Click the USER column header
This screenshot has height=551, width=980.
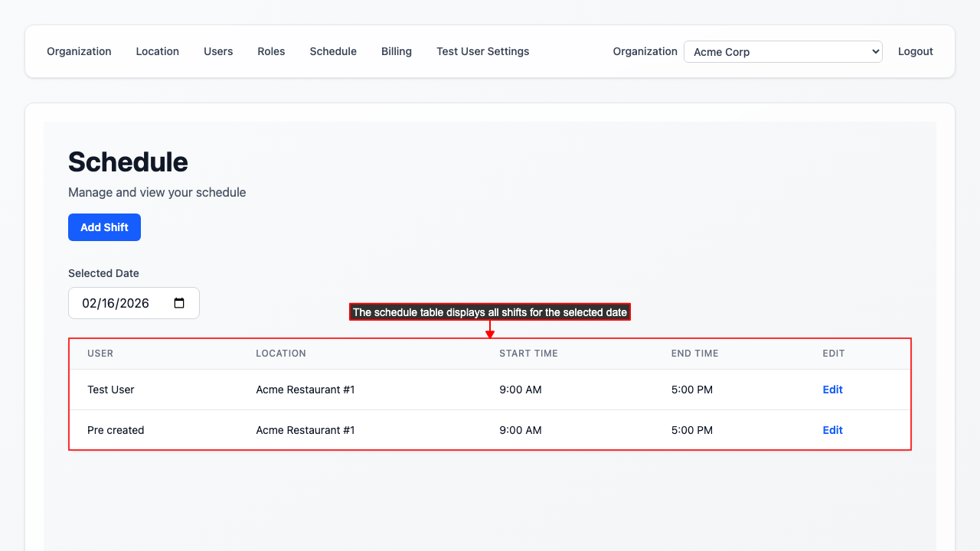tap(100, 354)
